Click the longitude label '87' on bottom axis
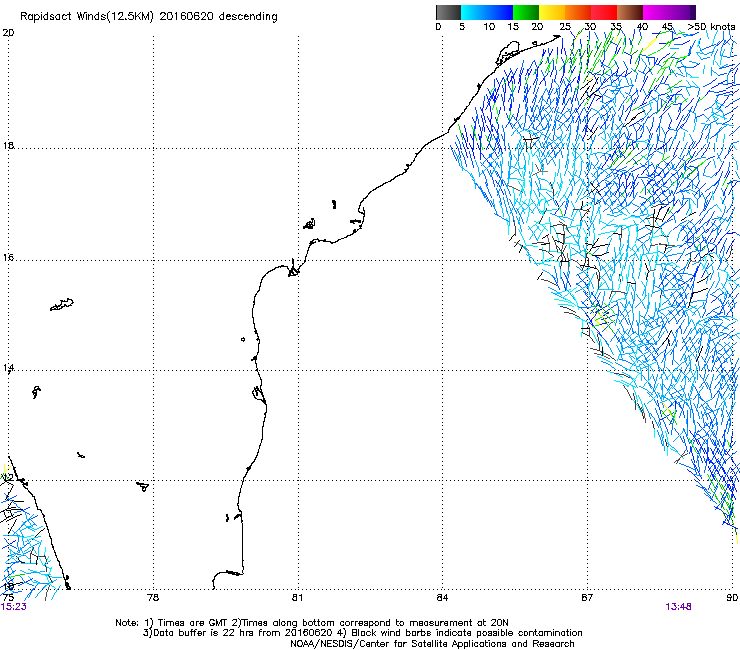The image size is (740, 650). coord(587,598)
